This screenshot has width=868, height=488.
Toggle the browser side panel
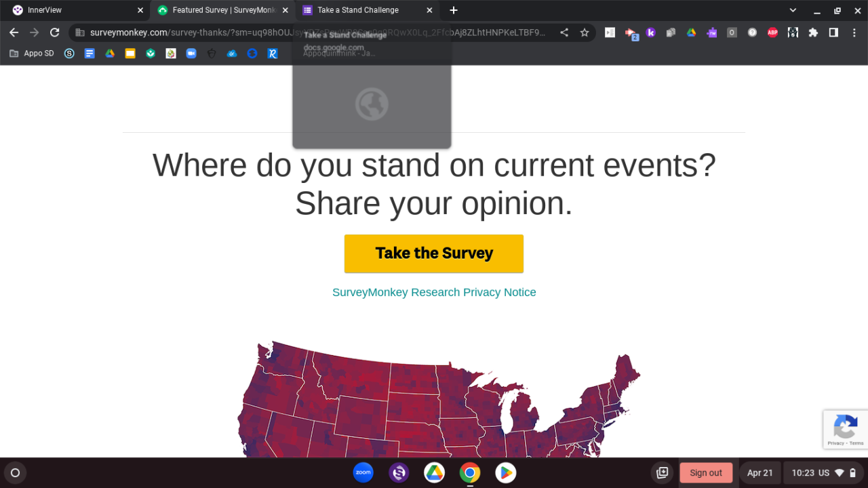pos(833,33)
